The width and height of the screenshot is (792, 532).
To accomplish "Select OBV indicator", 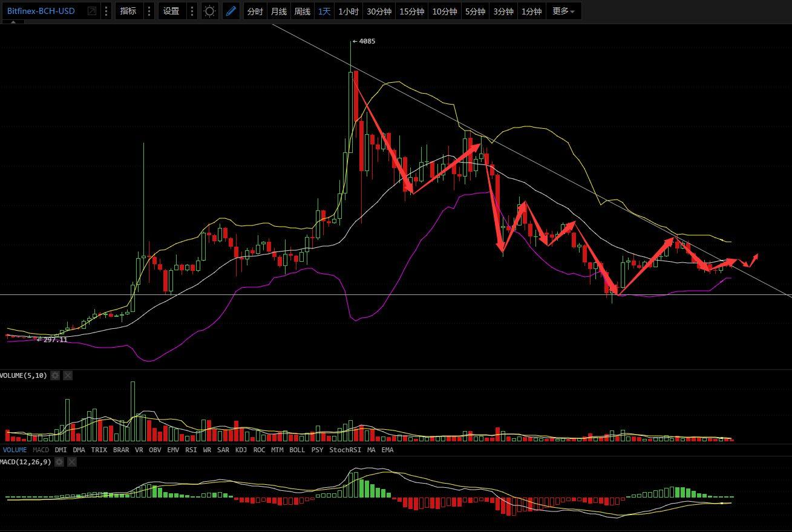I will 155,450.
